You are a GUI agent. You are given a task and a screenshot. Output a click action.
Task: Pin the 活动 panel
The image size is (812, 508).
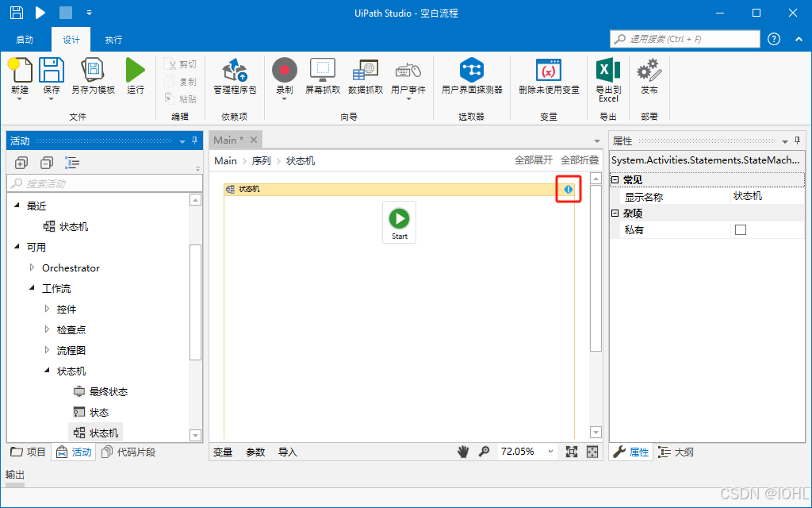pos(195,140)
